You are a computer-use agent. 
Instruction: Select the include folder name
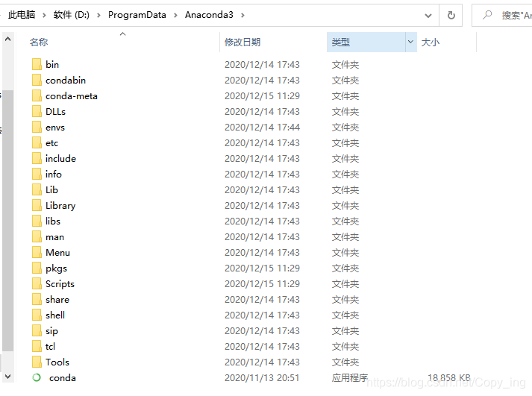pos(60,158)
